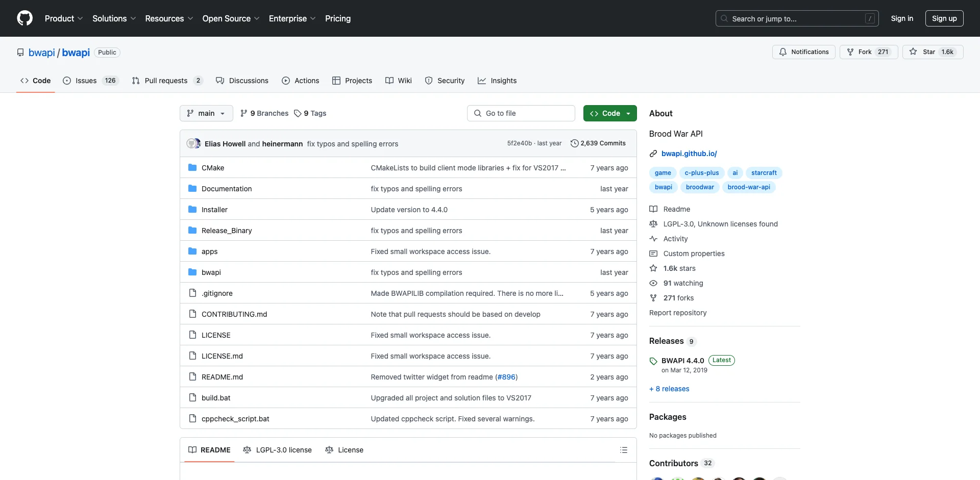
Task: Click the Sign up button
Action: (x=944, y=18)
